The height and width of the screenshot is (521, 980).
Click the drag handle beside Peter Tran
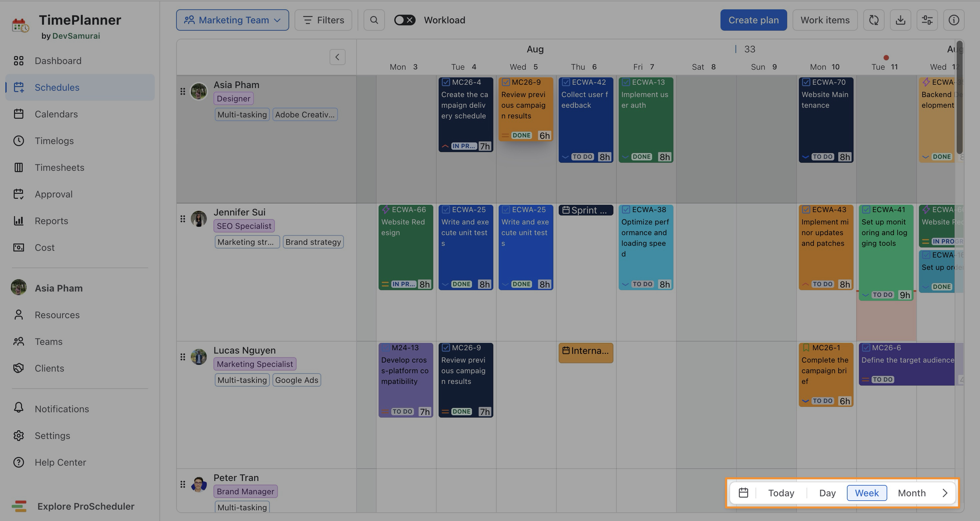tap(182, 484)
